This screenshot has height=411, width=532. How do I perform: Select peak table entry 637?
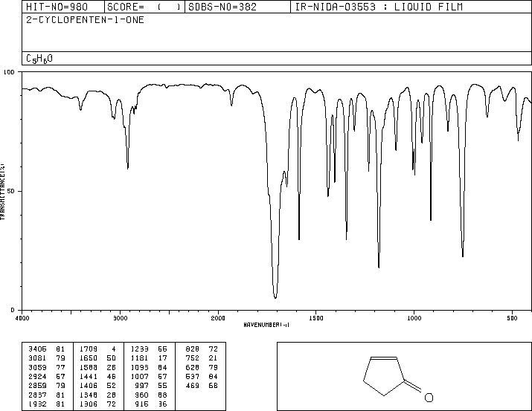tap(193, 376)
